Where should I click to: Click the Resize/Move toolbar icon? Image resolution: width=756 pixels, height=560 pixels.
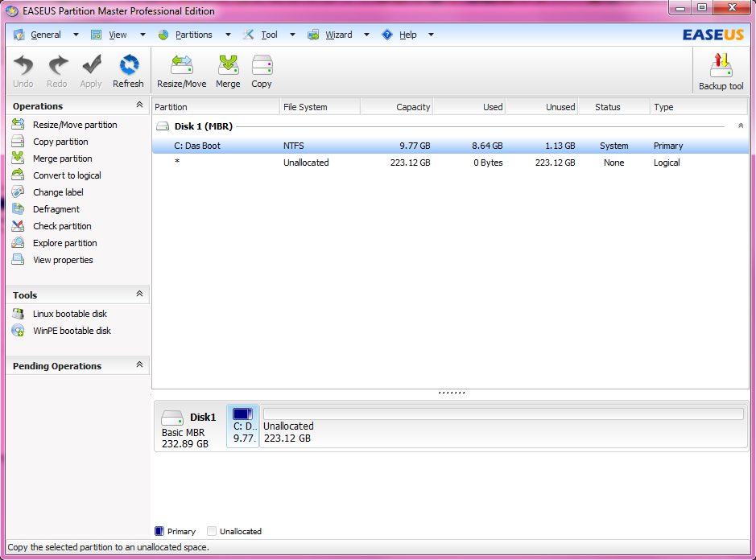click(x=181, y=71)
